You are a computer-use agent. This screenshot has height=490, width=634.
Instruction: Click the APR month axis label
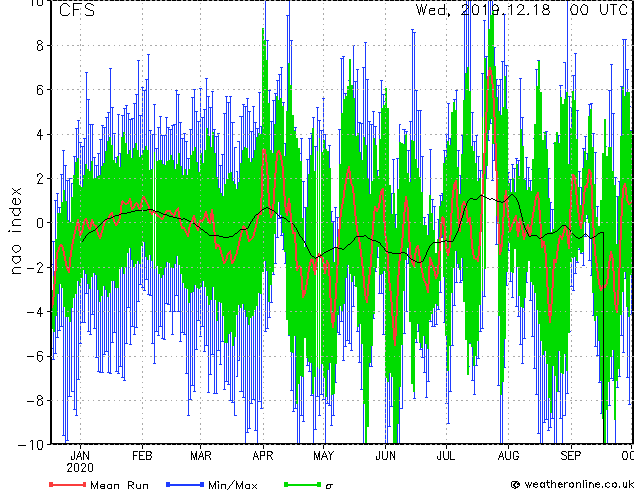point(263,456)
